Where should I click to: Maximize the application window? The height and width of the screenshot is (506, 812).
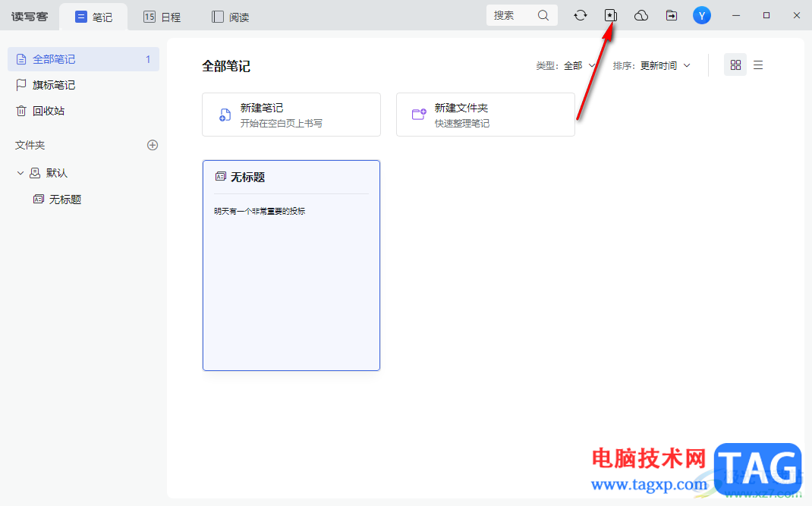766,15
